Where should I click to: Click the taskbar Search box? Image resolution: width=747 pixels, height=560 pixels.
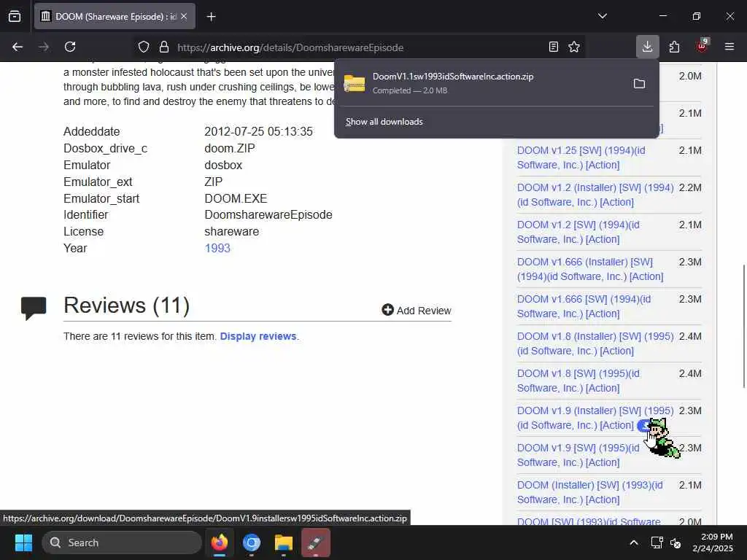[122, 542]
